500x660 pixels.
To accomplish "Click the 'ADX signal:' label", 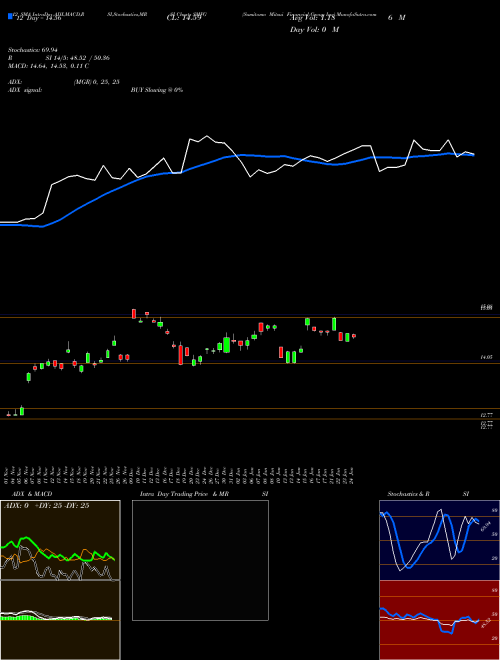I will click(x=25, y=90).
